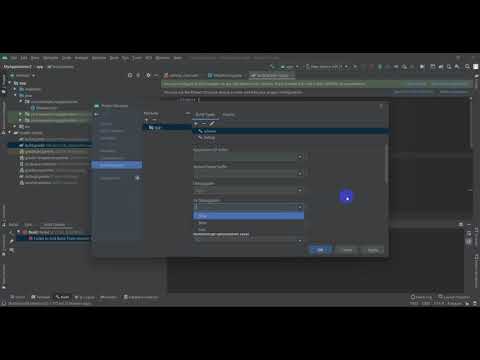Select the release build type row
The height and width of the screenshot is (360, 480).
click(x=291, y=131)
